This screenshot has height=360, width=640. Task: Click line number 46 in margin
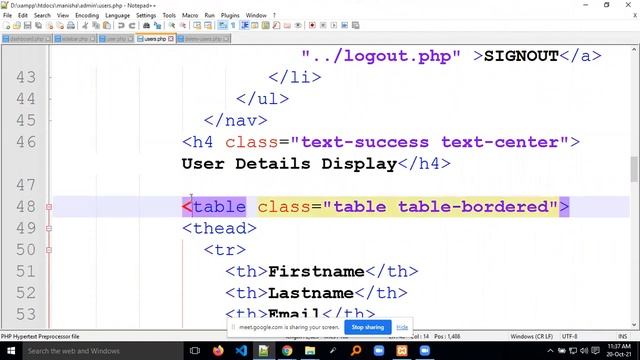click(26, 142)
